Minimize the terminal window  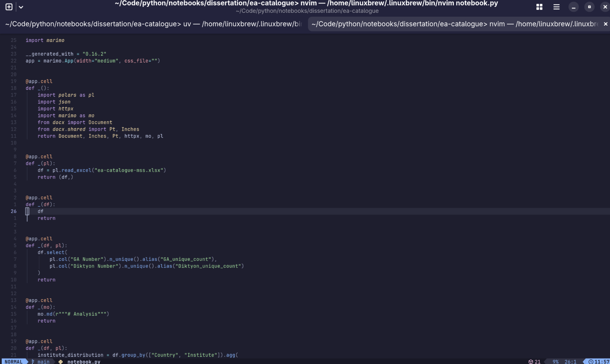coord(573,7)
